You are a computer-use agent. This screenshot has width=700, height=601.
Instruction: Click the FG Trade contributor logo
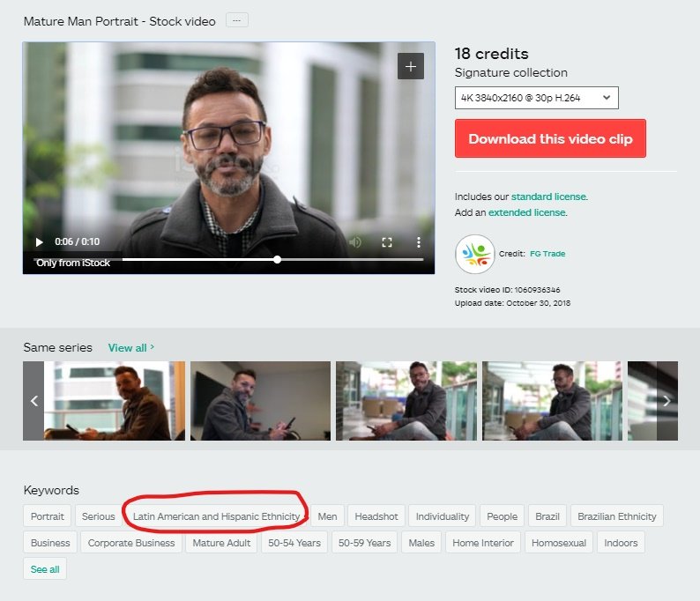(475, 254)
